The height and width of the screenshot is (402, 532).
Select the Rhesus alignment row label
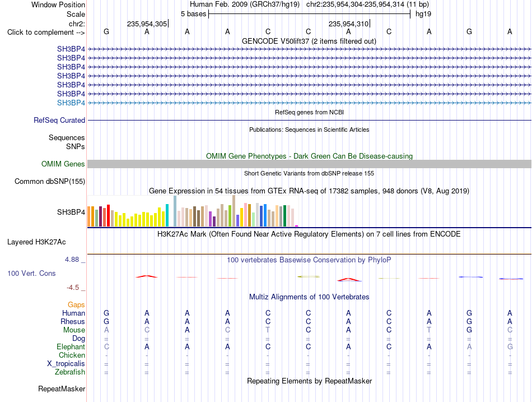click(73, 321)
